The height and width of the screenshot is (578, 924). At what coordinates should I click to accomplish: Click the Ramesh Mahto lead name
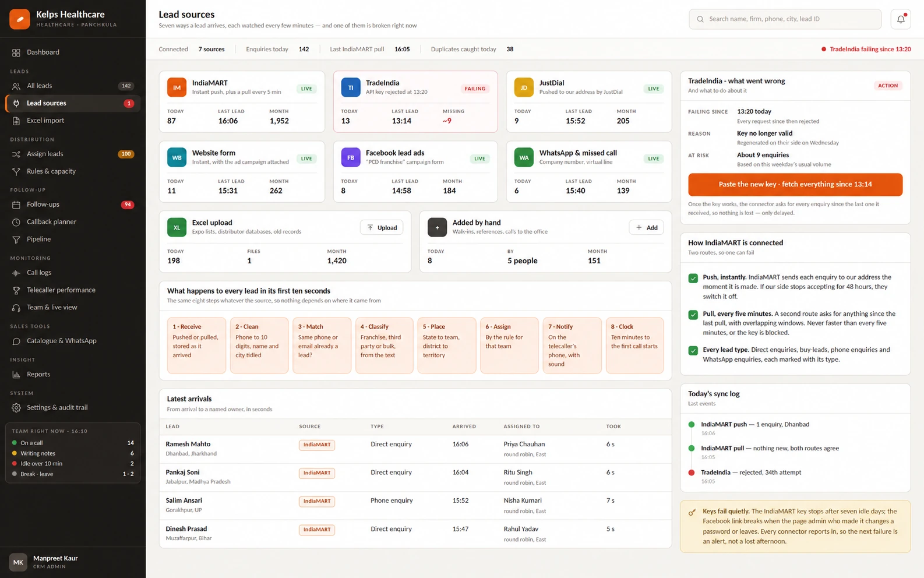(x=188, y=444)
